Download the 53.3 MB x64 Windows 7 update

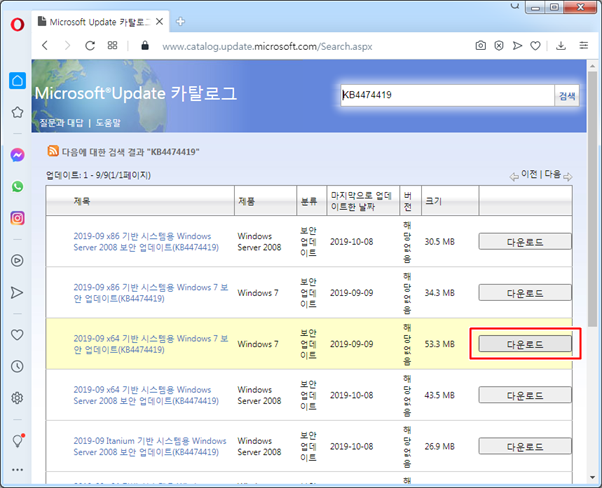[x=525, y=344]
